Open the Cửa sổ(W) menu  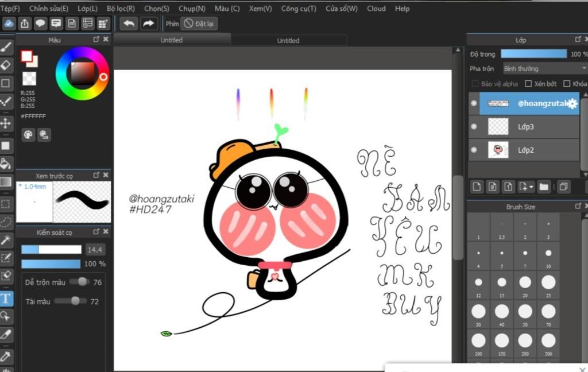(342, 8)
